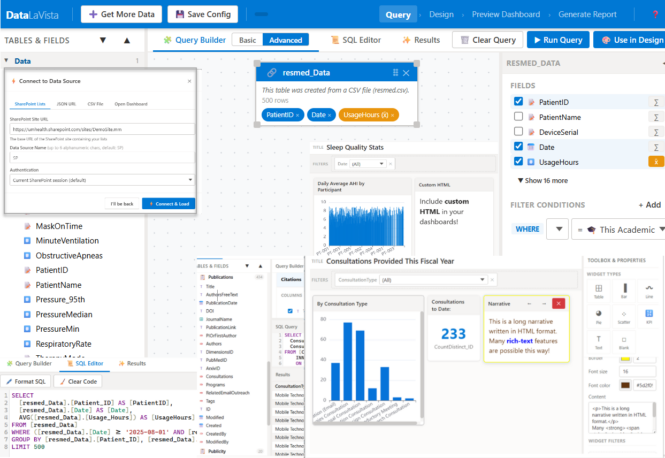Select the Pie widget type
This screenshot has height=458, width=665.
coord(598,316)
